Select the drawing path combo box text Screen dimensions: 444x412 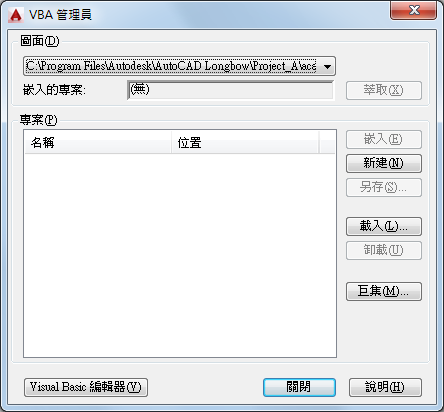171,66
